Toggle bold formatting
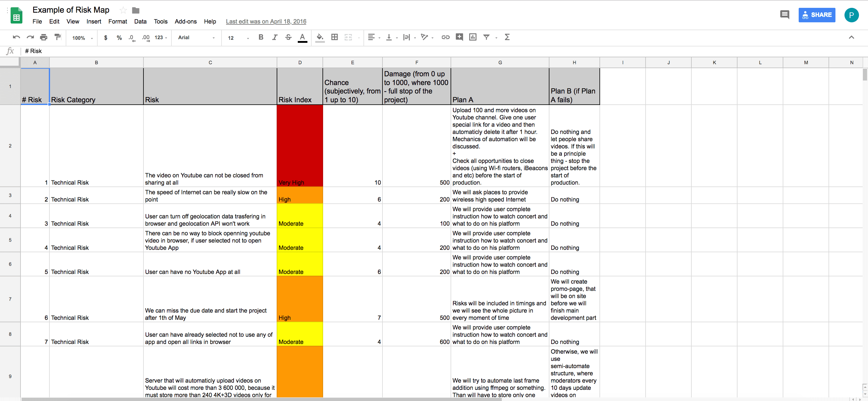 pyautogui.click(x=261, y=37)
